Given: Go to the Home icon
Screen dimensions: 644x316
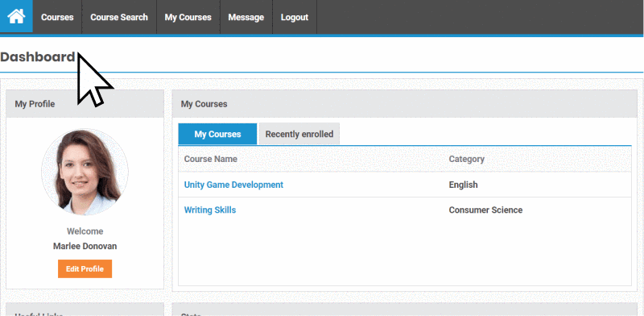Looking at the screenshot, I should pyautogui.click(x=16, y=17).
